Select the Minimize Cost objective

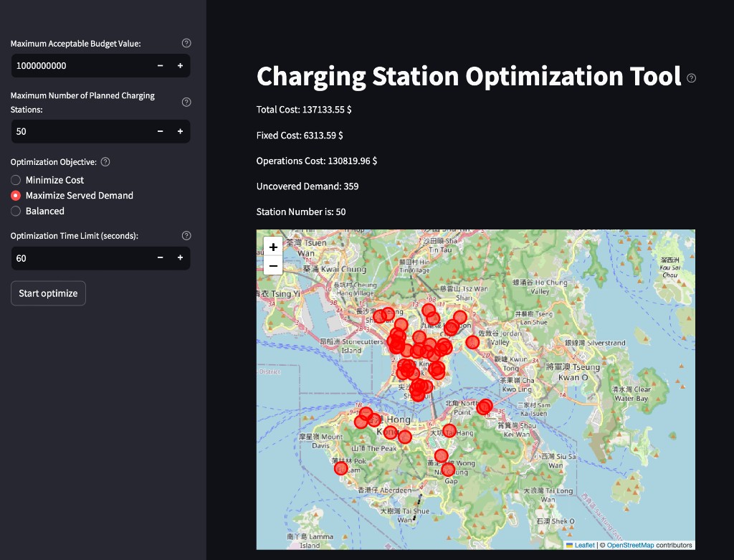[x=47, y=180]
